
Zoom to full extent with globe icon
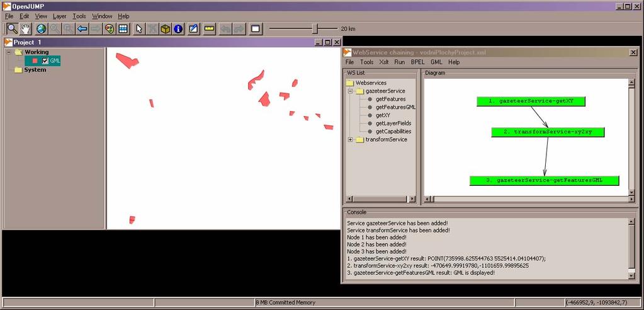coord(41,29)
